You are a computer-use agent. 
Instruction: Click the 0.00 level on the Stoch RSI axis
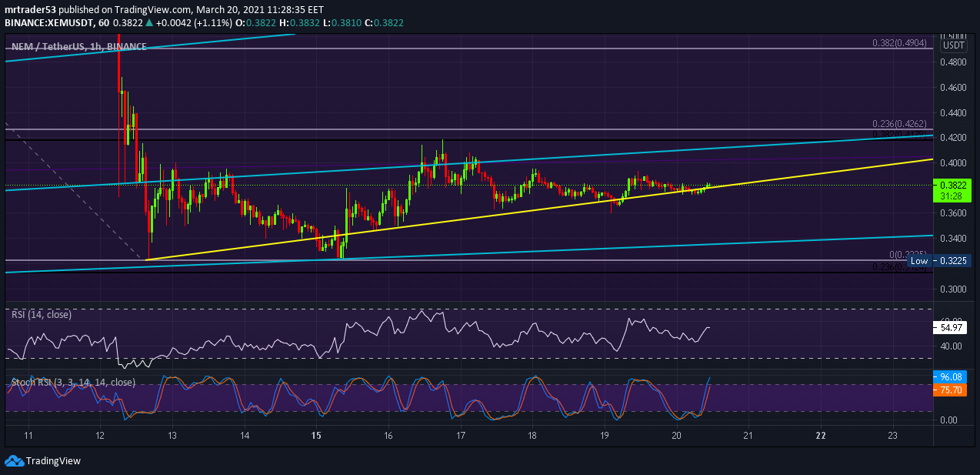coord(948,420)
